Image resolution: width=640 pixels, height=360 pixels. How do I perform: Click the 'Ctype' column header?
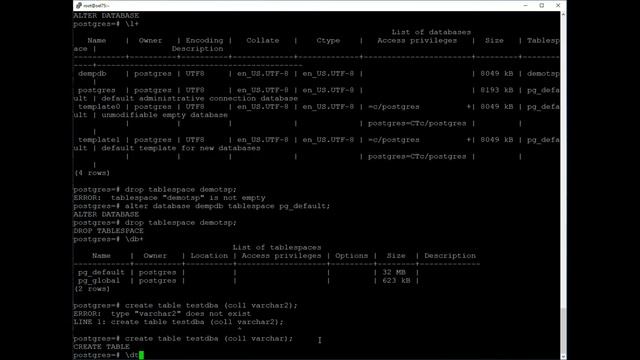[328, 40]
